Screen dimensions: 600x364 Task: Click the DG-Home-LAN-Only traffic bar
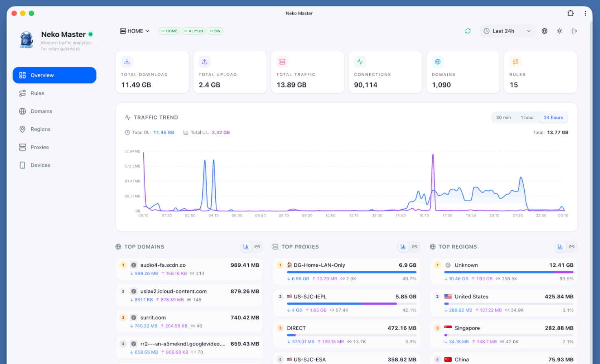352,272
